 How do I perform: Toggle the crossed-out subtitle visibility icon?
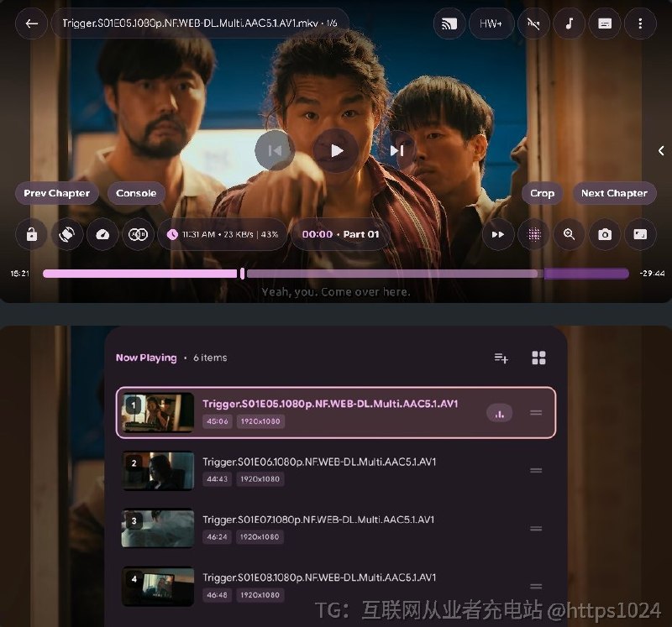pyautogui.click(x=533, y=24)
